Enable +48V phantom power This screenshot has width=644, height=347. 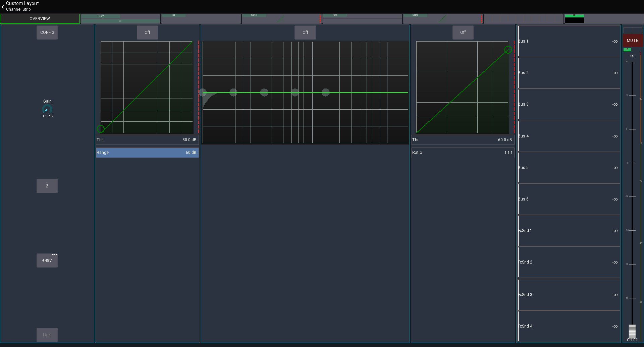[x=47, y=261]
